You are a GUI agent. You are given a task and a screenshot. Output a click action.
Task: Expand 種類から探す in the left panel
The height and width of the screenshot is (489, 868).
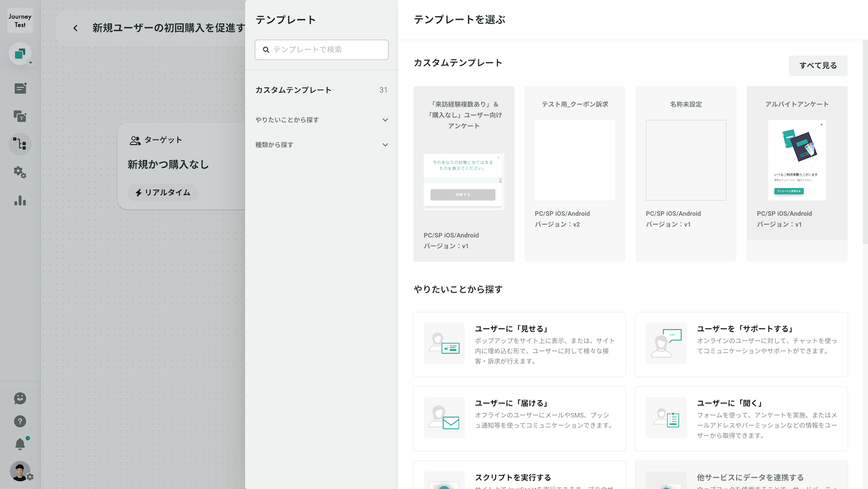click(x=322, y=145)
